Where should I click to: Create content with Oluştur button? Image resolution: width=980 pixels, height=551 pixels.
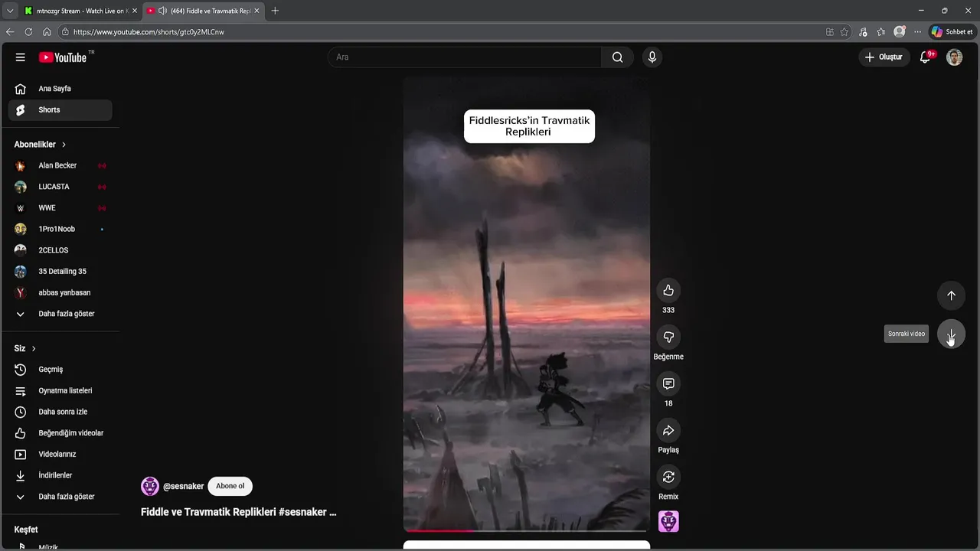click(884, 57)
